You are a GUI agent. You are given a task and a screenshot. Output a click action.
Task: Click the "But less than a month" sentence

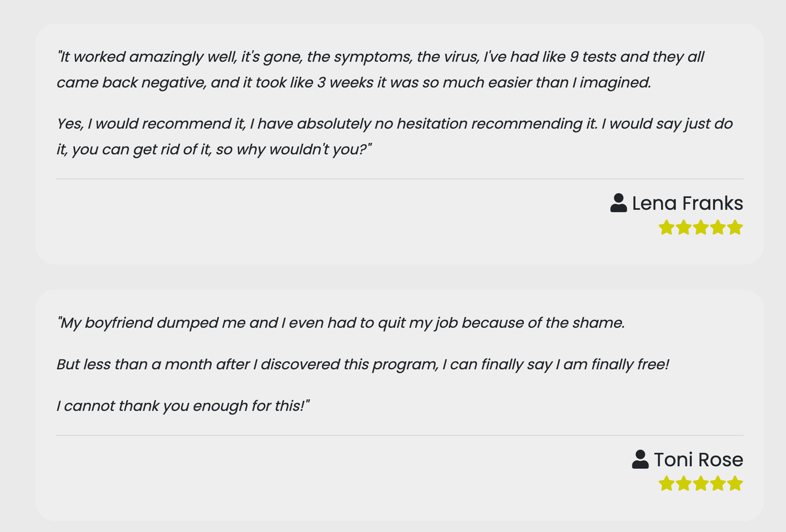tap(363, 365)
